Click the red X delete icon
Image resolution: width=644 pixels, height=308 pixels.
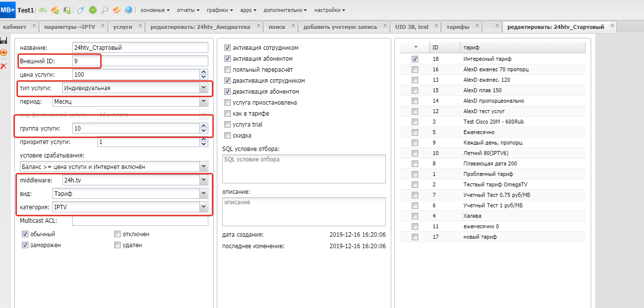pyautogui.click(x=3, y=66)
